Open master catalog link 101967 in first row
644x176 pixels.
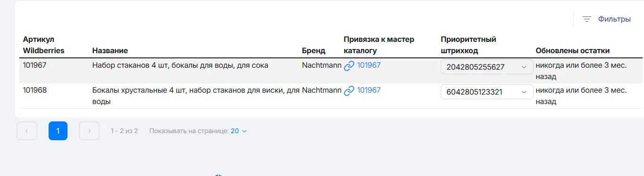(x=369, y=65)
